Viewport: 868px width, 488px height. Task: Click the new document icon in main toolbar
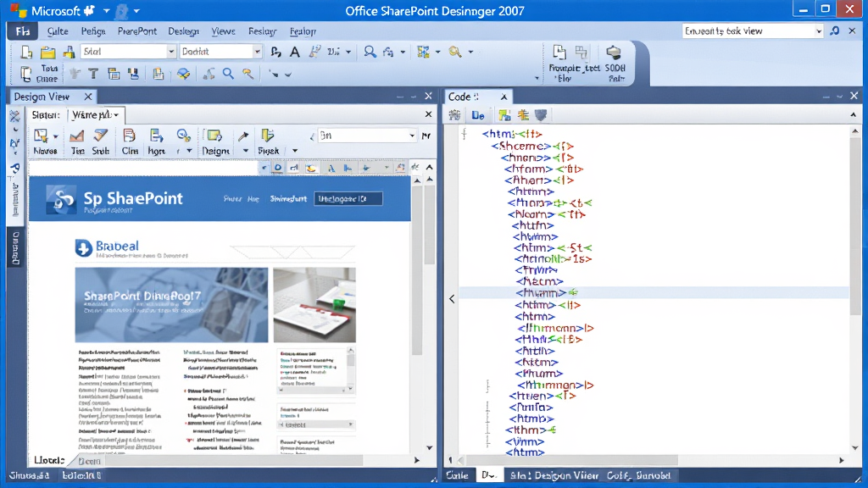(x=26, y=52)
